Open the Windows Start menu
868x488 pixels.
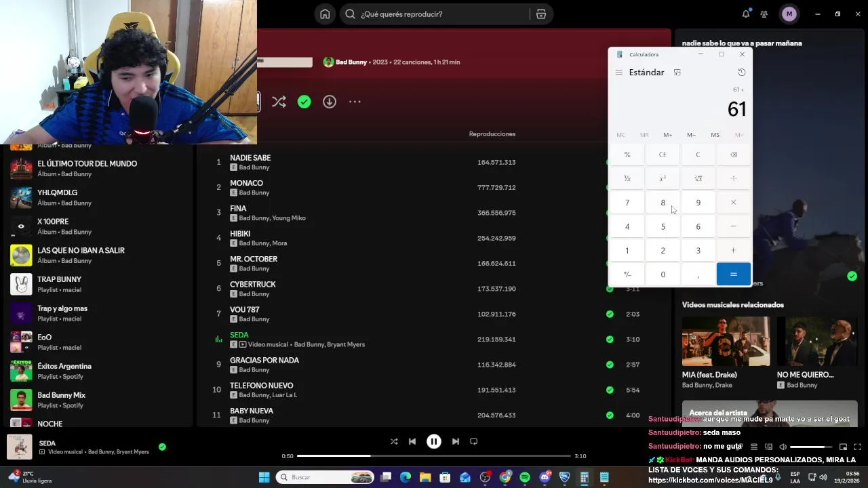pos(264,477)
